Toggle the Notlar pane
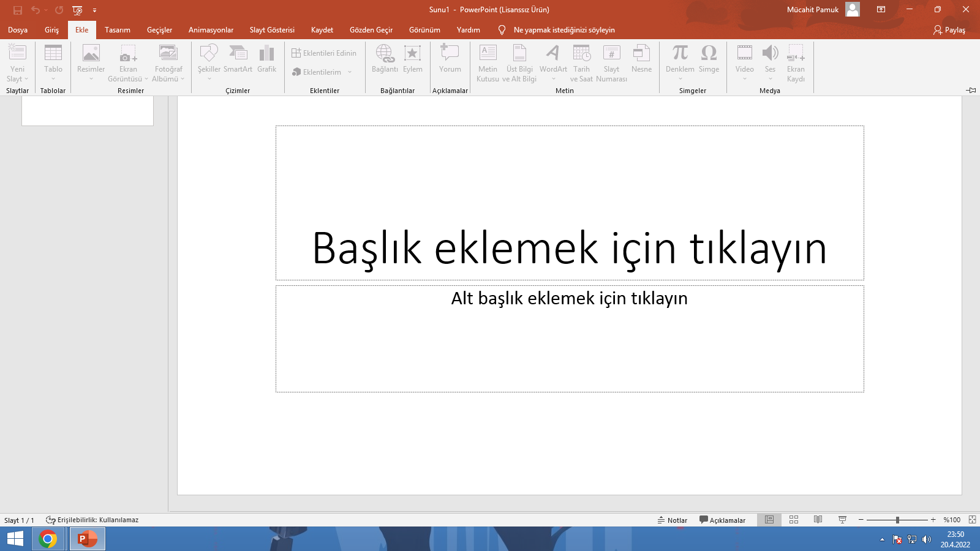980x551 pixels. pyautogui.click(x=673, y=520)
